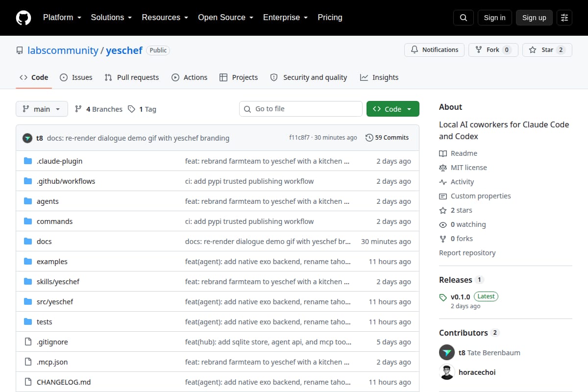588x392 pixels.
Task: Open the Insights tab
Action: (379, 77)
